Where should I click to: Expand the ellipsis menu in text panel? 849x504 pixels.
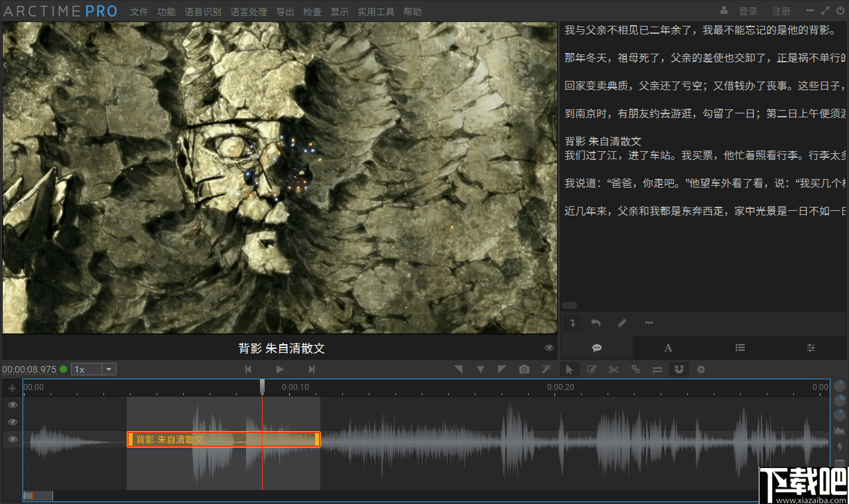[649, 323]
